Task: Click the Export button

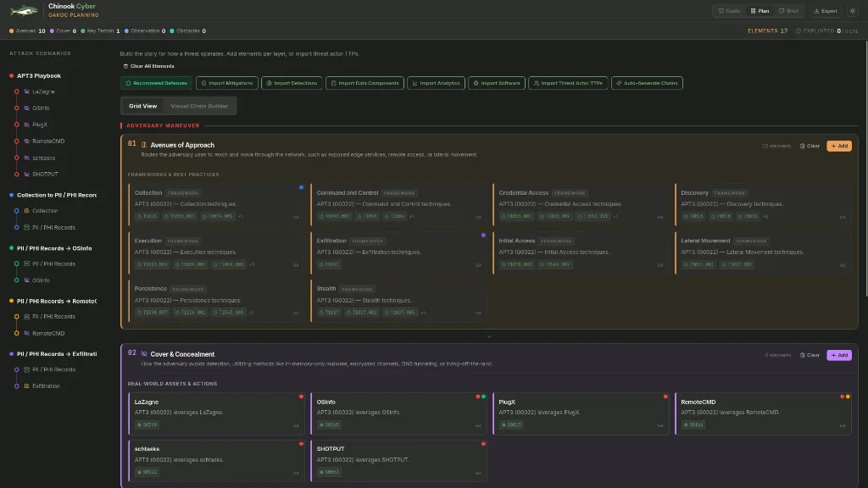Action: (826, 11)
